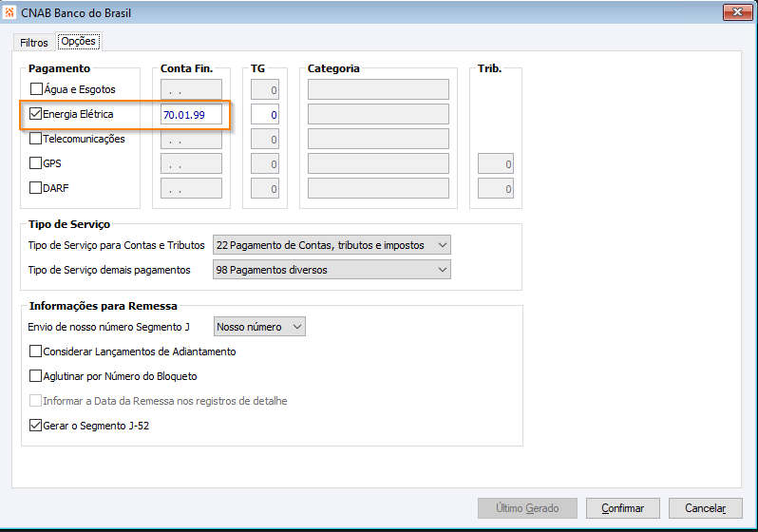Close the CNAB Banco do Brasil window
The width and height of the screenshot is (758, 532).
click(x=737, y=12)
